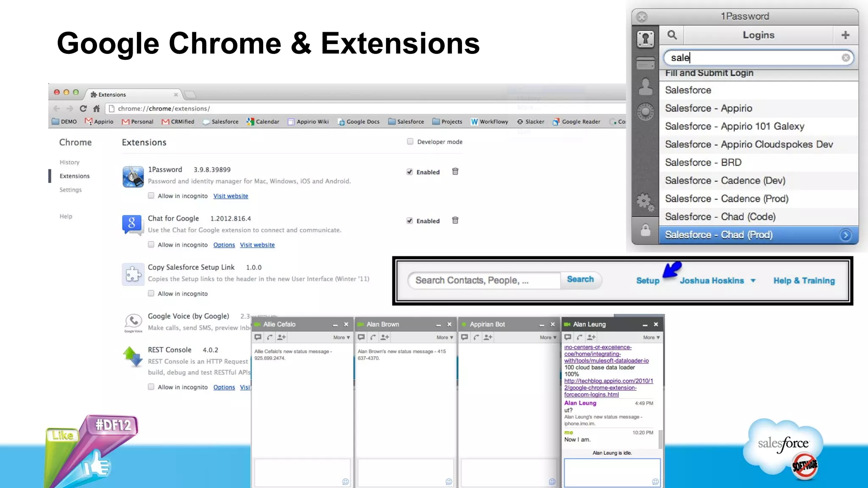868x488 pixels.
Task: Click the 1Password magnifier search icon
Action: (x=672, y=35)
